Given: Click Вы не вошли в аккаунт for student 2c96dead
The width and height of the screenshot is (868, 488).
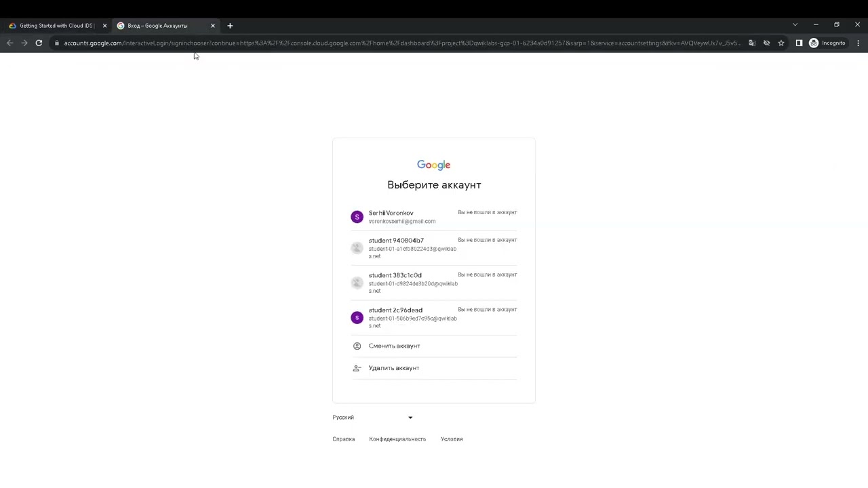Looking at the screenshot, I should (x=488, y=310).
